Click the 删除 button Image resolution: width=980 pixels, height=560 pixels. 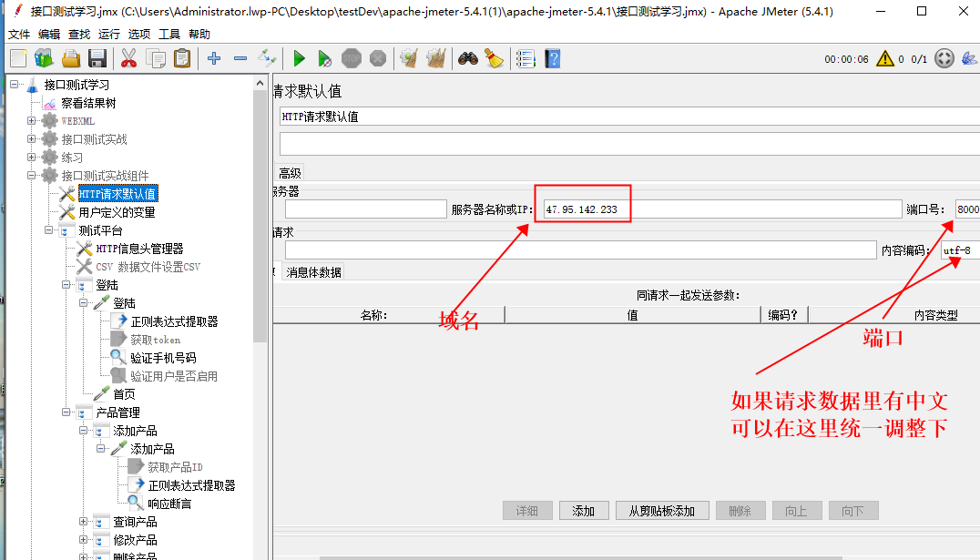click(x=740, y=511)
